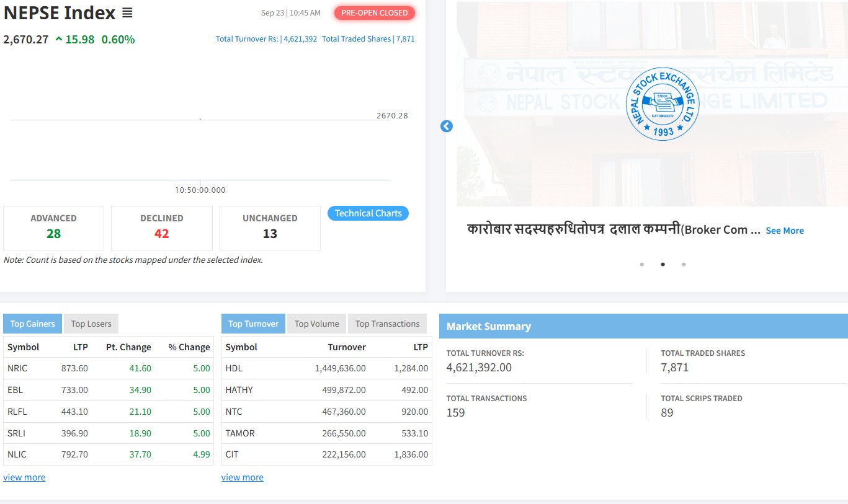
Task: Click HDL's turnover 1,449,636.00
Action: point(341,368)
